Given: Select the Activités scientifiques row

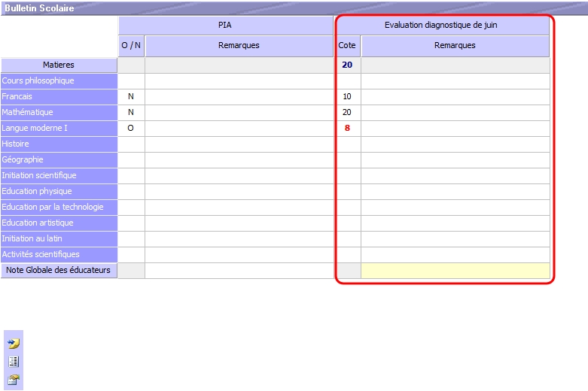Looking at the screenshot, I should [59, 254].
